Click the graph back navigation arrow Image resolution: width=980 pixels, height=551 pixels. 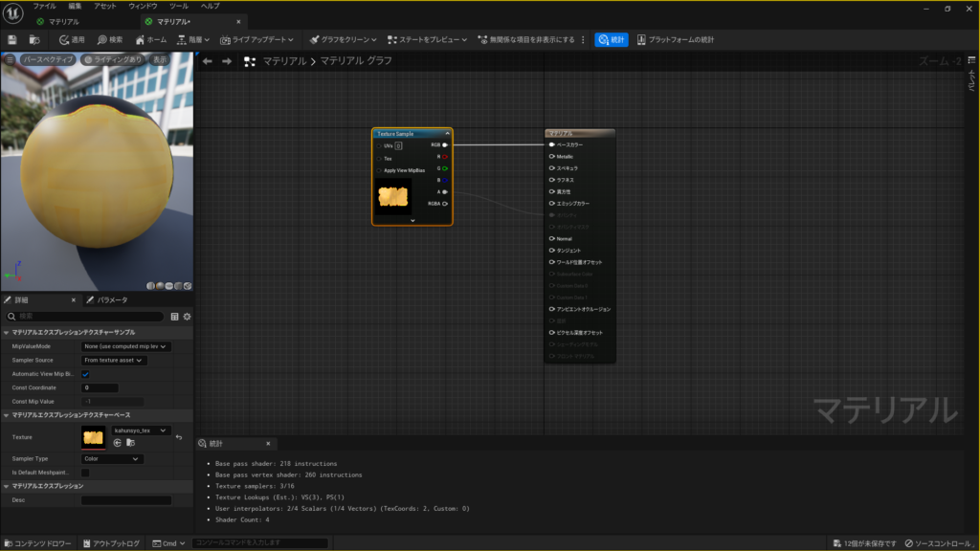(x=208, y=61)
